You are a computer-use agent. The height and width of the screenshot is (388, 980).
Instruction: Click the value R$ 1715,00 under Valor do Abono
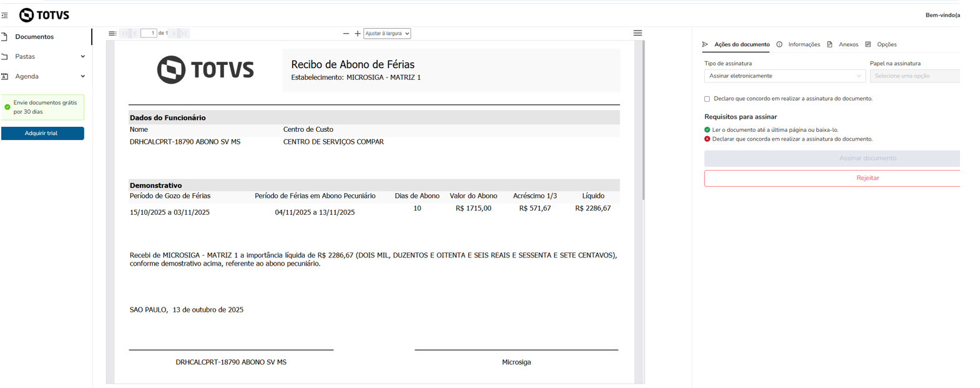coord(473,208)
